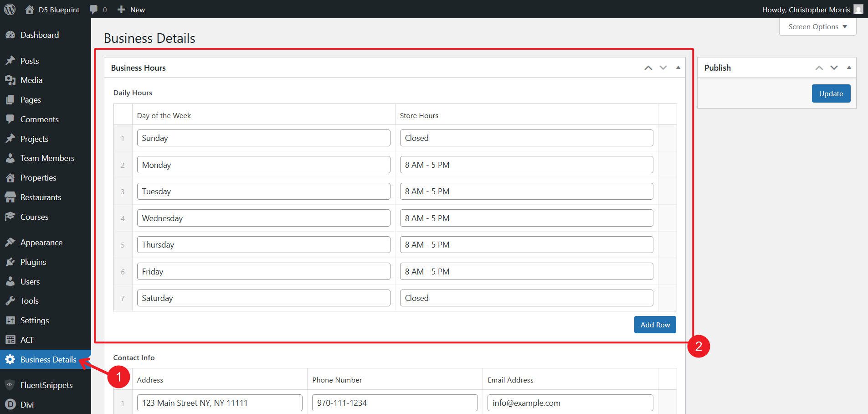Navigate to the Restaurants post type
Screen dimensions: 868x414
tap(41, 197)
